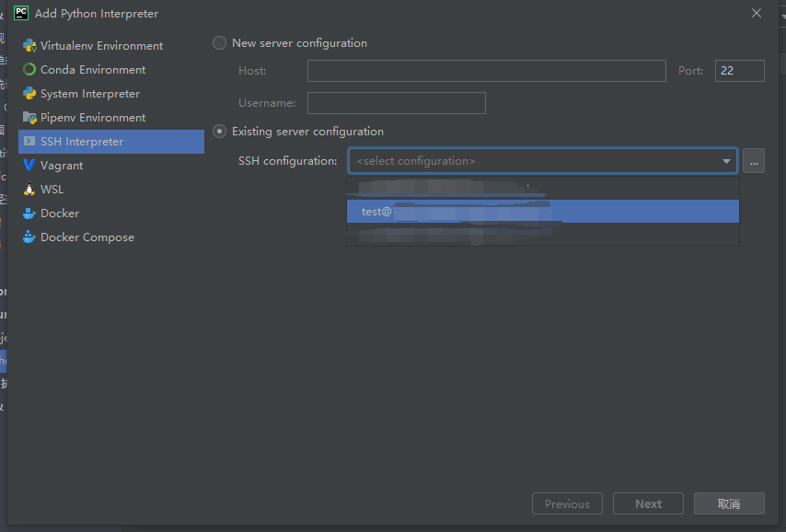
Task: Click the Next button
Action: click(648, 503)
